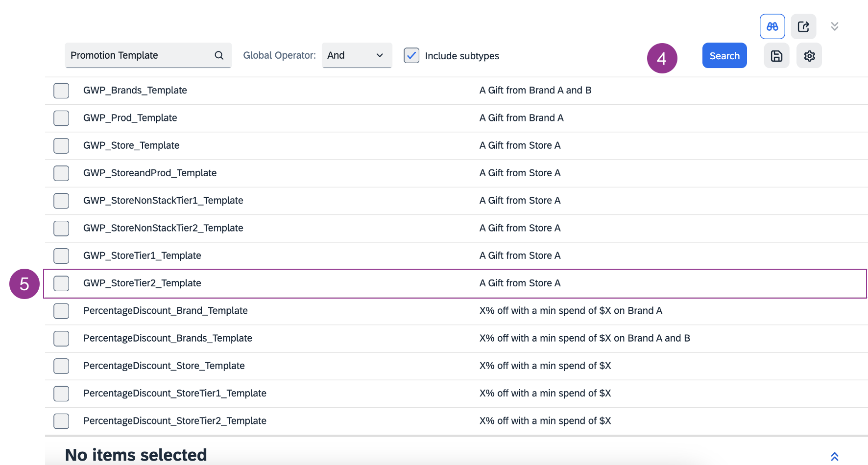Tick the PercentageDiscount_Store_Template checkbox
This screenshot has height=465, width=868.
tap(61, 366)
